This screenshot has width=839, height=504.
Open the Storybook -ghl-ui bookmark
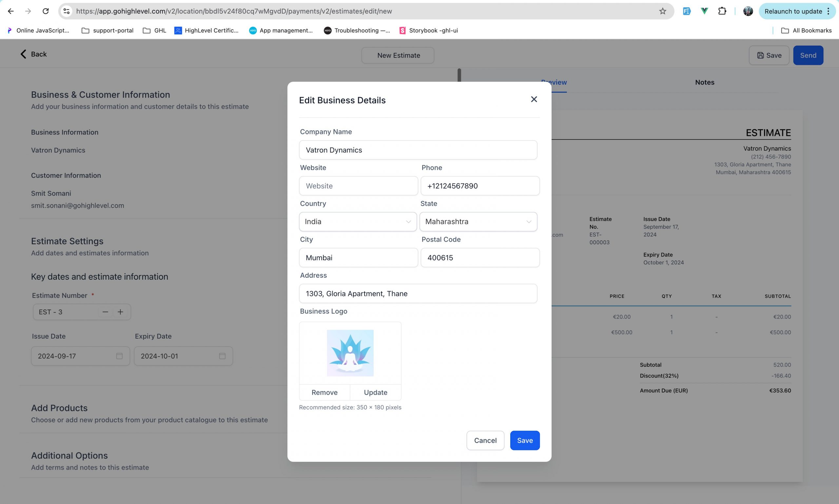[x=429, y=30]
